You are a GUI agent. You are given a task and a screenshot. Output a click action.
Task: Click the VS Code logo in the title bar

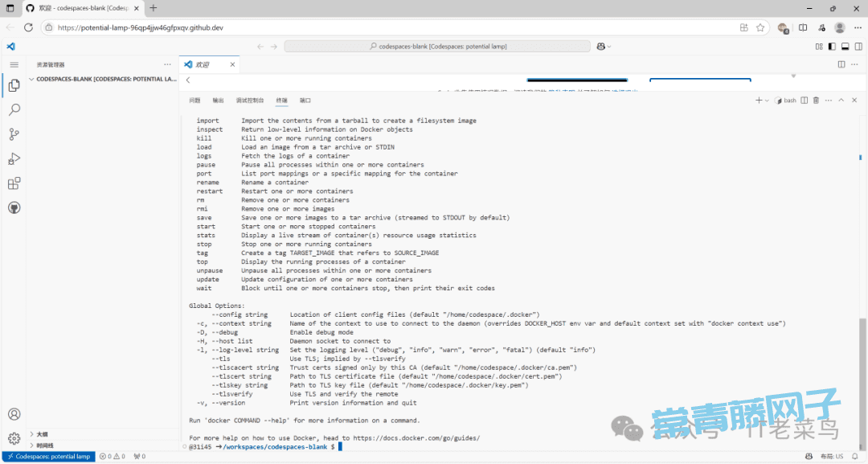pyautogui.click(x=11, y=47)
